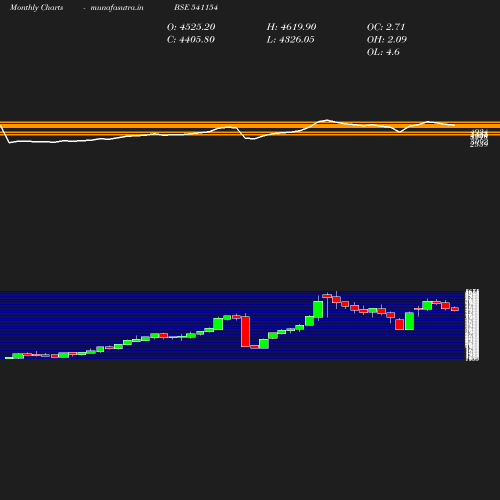
Task: Click the last red candle at the chart's right end
Action: coord(455,309)
